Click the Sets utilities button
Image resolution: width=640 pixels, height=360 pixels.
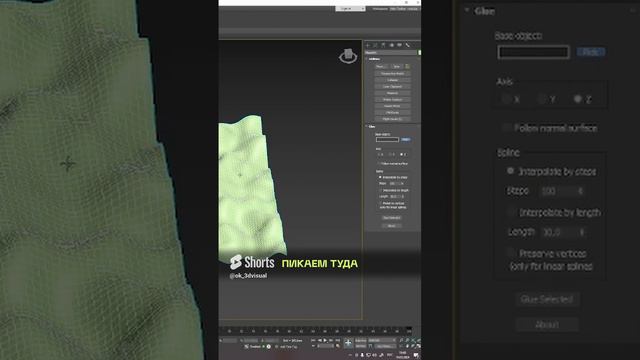[x=397, y=67]
